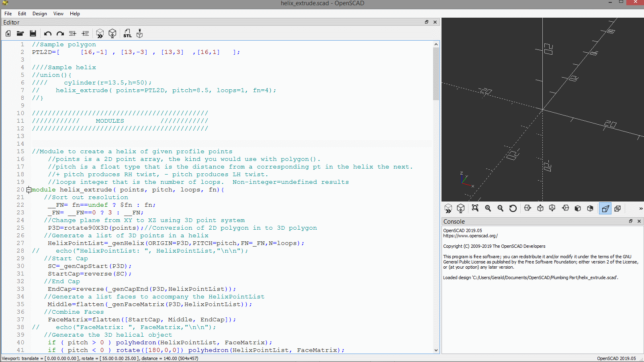Viewport: 644px width, 362px height.
Task: Click the View All icon
Action: click(475, 208)
